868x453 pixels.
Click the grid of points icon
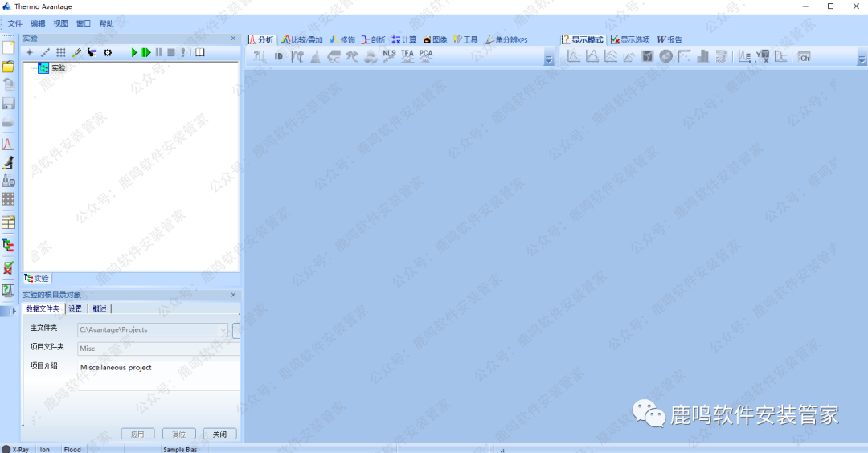click(61, 53)
